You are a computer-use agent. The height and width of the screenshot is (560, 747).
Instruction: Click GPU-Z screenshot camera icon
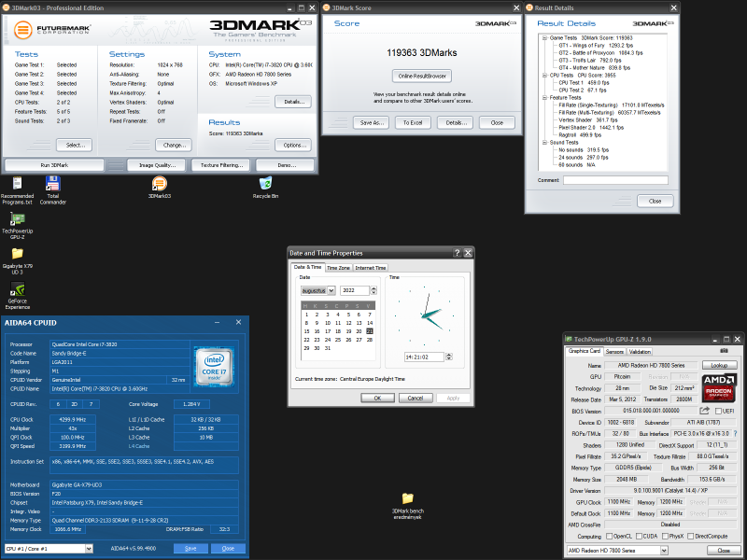tap(725, 351)
